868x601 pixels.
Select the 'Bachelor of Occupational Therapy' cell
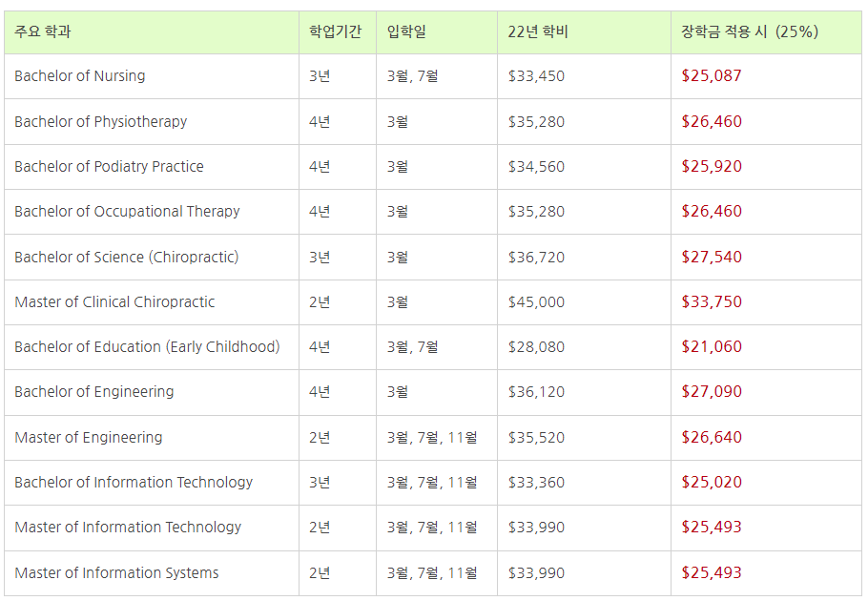tap(152, 212)
